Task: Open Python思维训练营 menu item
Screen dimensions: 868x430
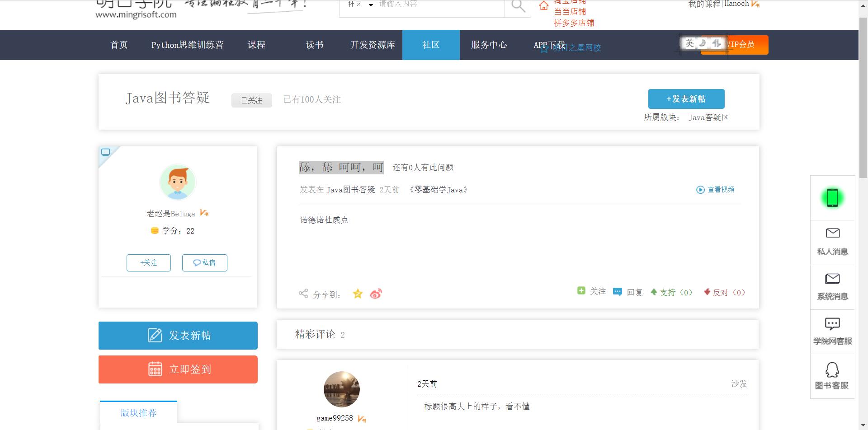Action: tap(187, 45)
